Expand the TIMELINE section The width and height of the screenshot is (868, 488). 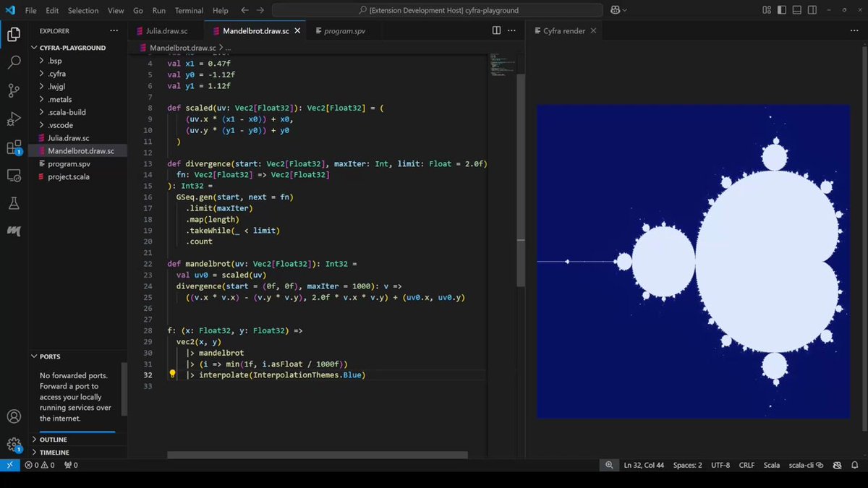tap(54, 453)
